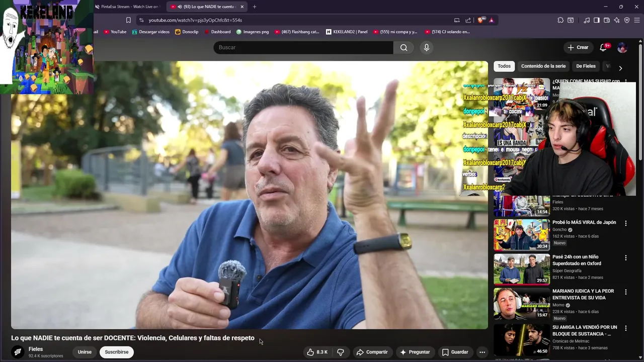This screenshot has height=362, width=644.
Task: Open the Guardar save-to-playlist menu
Action: point(455,352)
